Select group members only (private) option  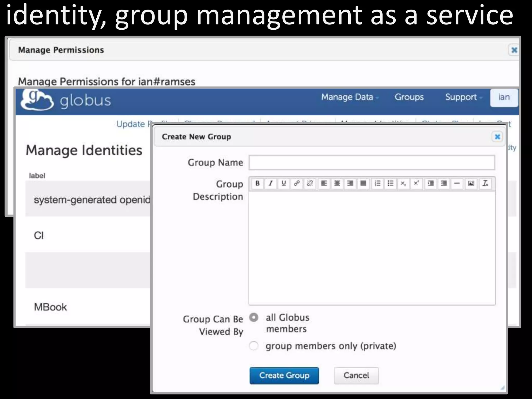pos(254,346)
